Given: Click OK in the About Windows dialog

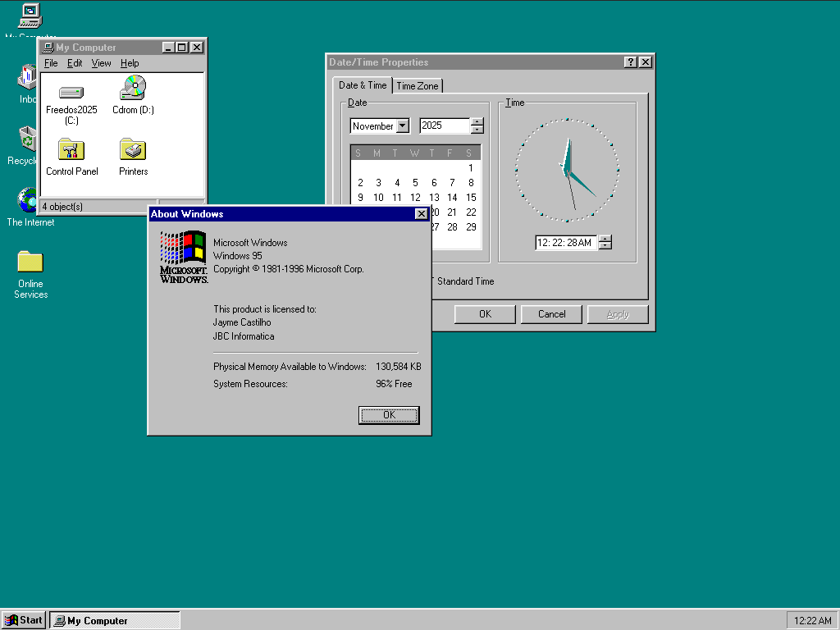Looking at the screenshot, I should 389,415.
